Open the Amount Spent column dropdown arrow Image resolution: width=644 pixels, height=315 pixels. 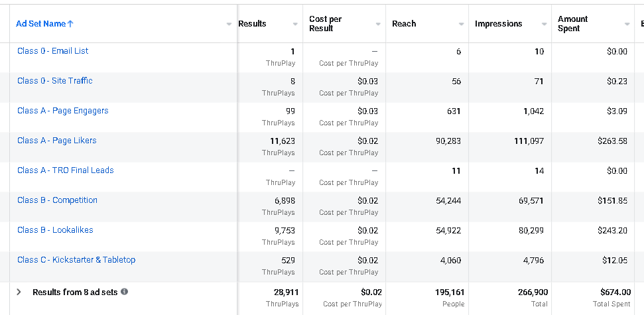coord(627,24)
